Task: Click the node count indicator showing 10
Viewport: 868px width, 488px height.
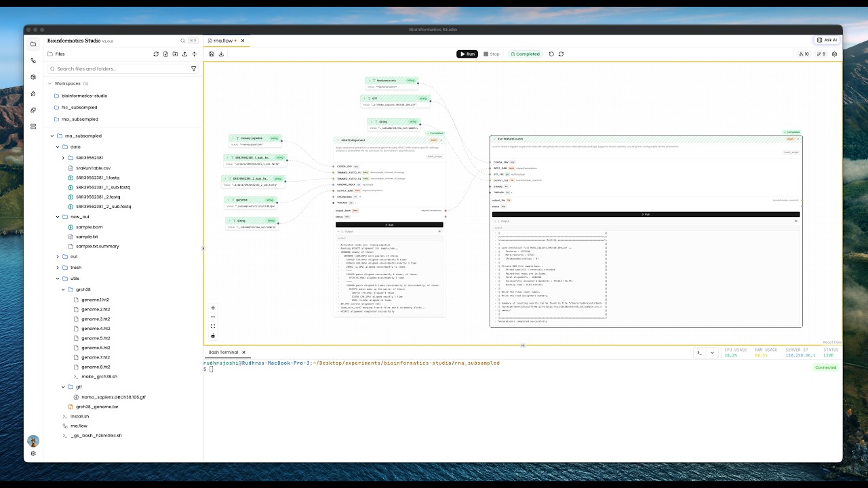Action: 804,54
